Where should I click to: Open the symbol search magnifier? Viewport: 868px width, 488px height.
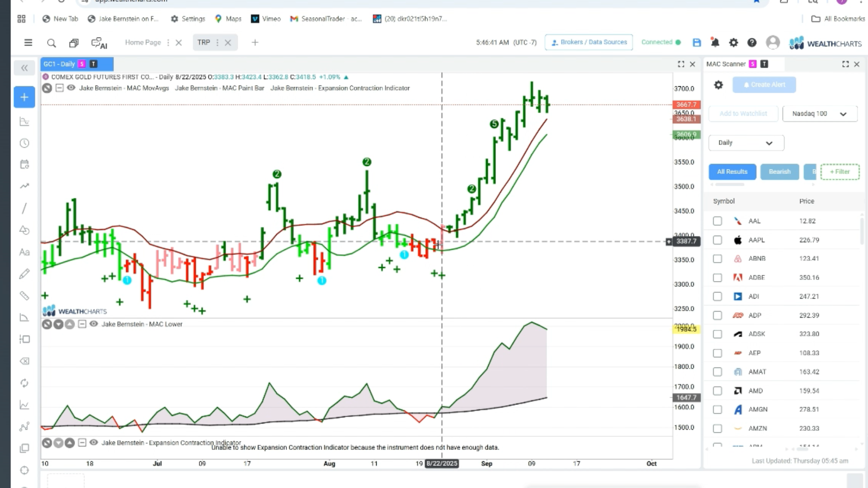52,43
